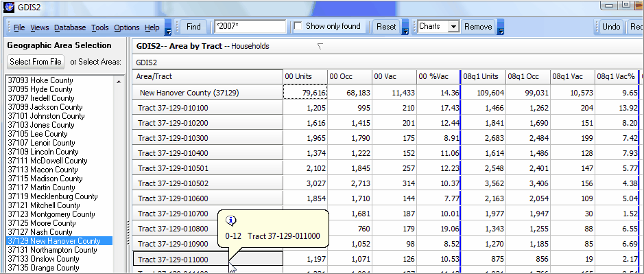This screenshot has height=274, width=644.
Task: Click the 00 Occ column header
Action: click(x=350, y=76)
